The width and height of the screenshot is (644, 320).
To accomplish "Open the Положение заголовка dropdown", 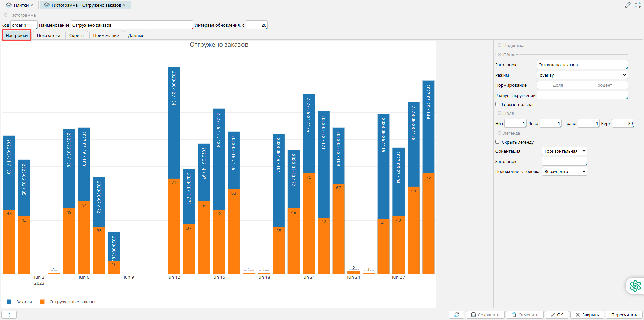I will pyautogui.click(x=564, y=172).
